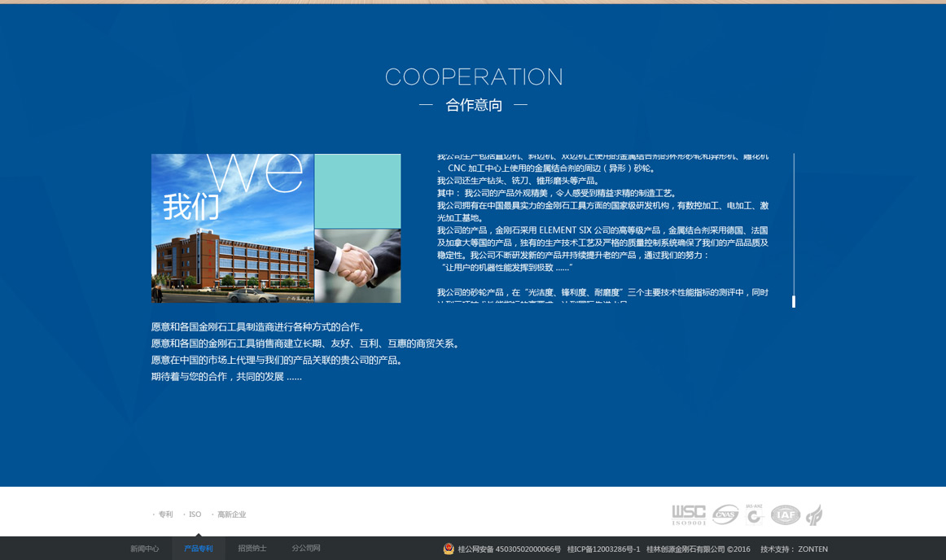Open the 专利 sub-link
Image resolution: width=946 pixels, height=560 pixels.
pyautogui.click(x=165, y=514)
